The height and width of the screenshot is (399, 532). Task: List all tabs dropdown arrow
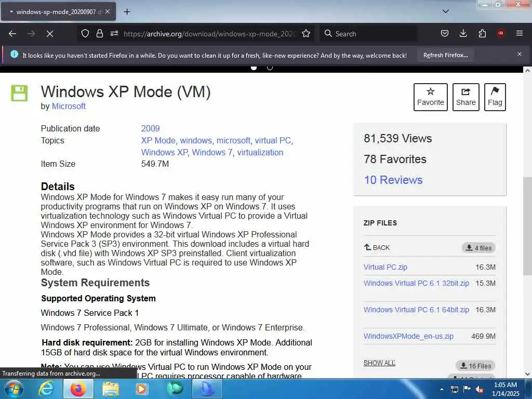point(446,11)
